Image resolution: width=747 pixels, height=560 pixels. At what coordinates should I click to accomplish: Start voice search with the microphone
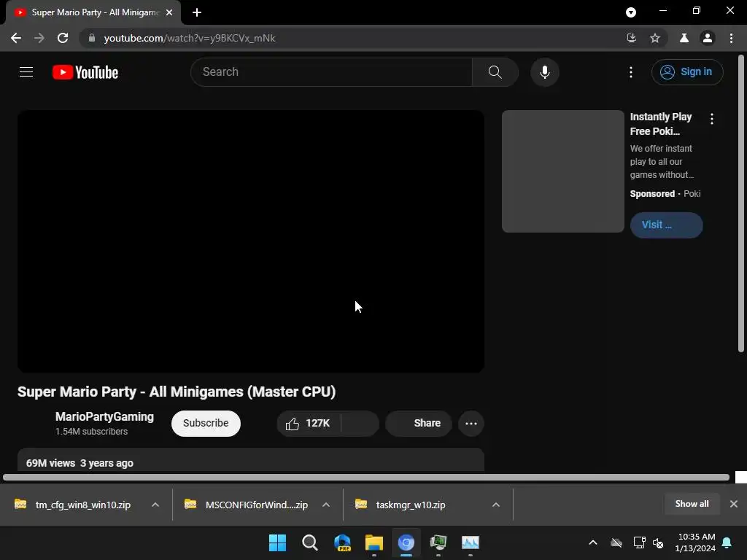[x=544, y=72]
